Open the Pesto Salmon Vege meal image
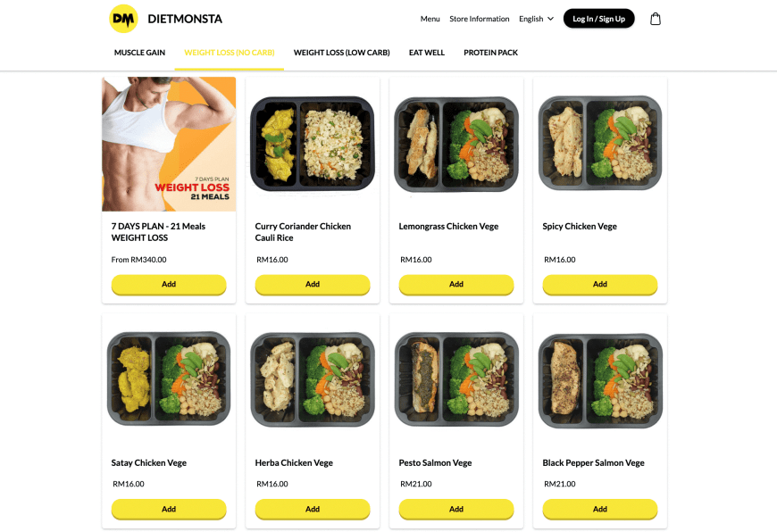Screen dimensions: 777x532 tap(456, 380)
